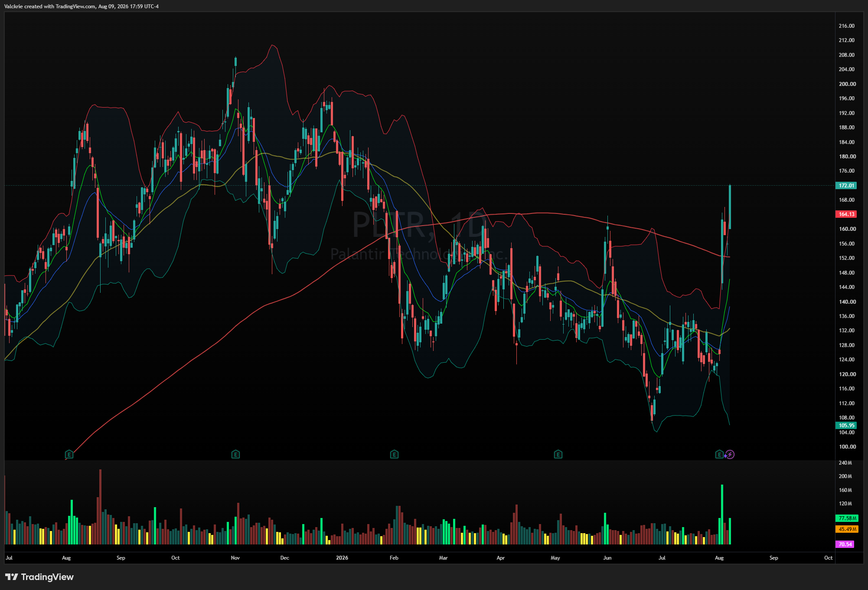The image size is (868, 590).
Task: Click the 2026 label on time axis
Action: pos(342,558)
